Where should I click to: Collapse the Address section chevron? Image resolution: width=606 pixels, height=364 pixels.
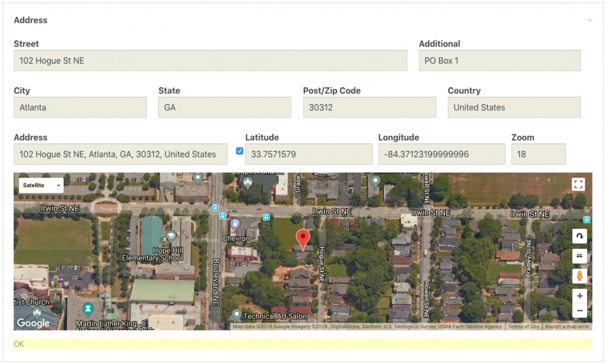tap(590, 21)
